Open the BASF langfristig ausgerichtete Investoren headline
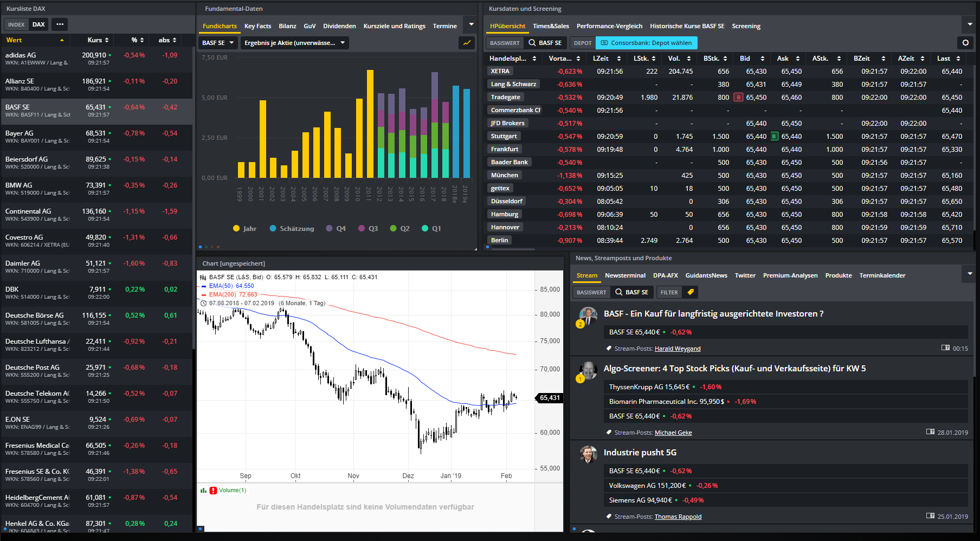The image size is (980, 541). click(713, 314)
